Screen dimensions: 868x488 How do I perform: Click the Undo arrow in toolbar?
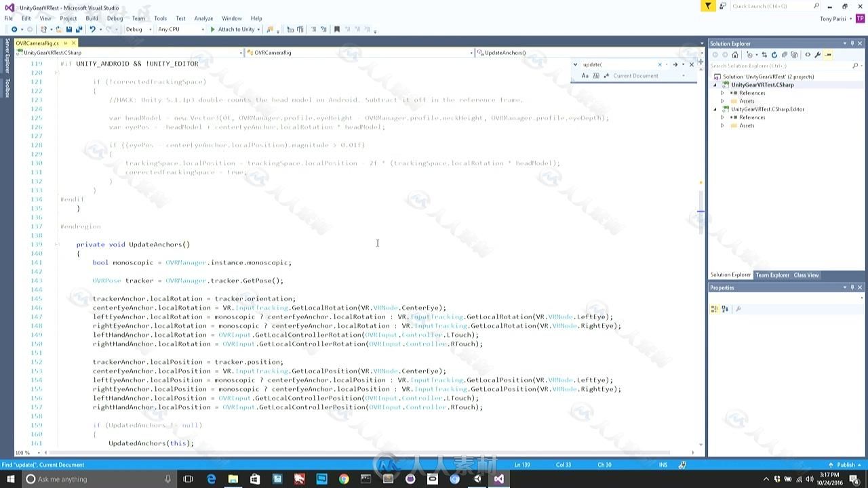tap(92, 29)
